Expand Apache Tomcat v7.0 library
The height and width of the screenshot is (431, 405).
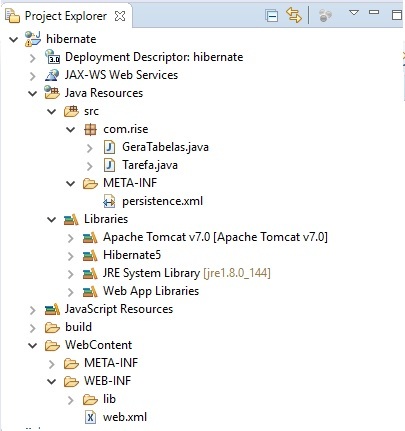pyautogui.click(x=70, y=238)
